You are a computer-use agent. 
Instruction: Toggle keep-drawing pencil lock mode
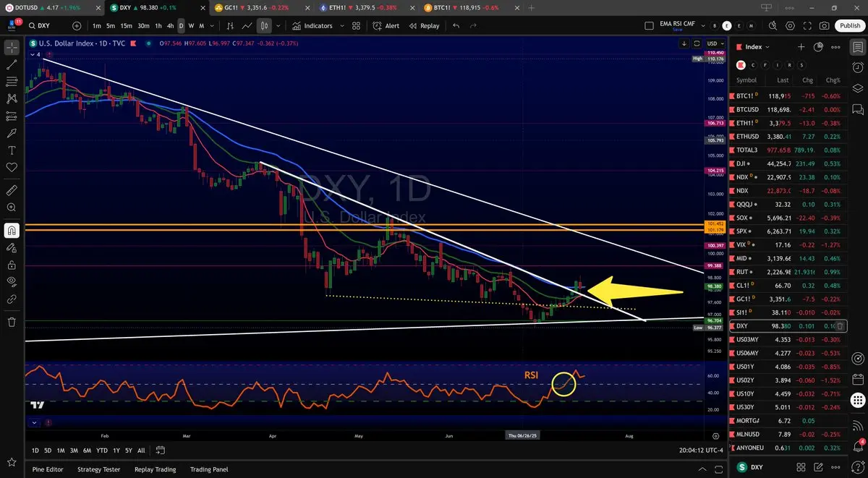coord(12,248)
